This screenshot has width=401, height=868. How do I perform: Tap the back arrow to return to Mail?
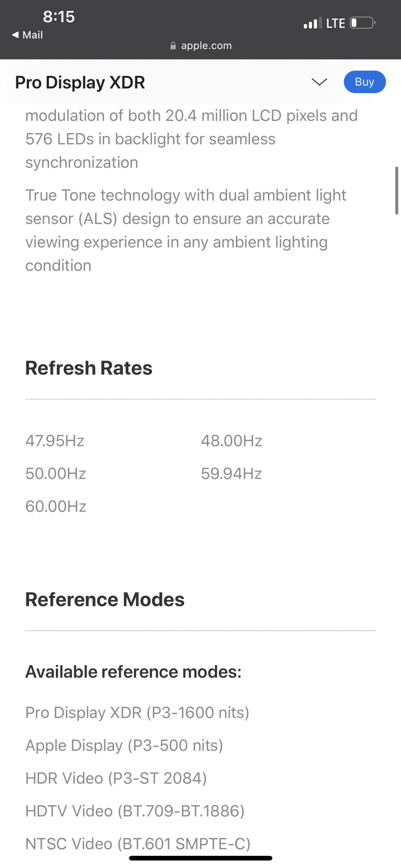[x=16, y=35]
